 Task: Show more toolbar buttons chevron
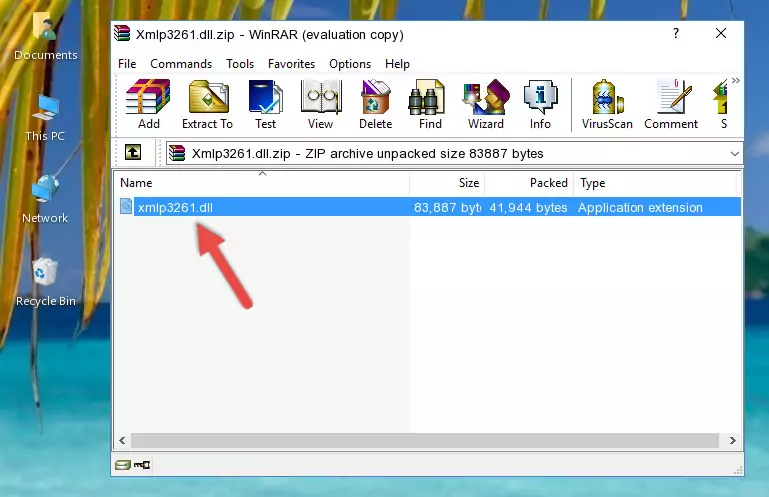735,80
